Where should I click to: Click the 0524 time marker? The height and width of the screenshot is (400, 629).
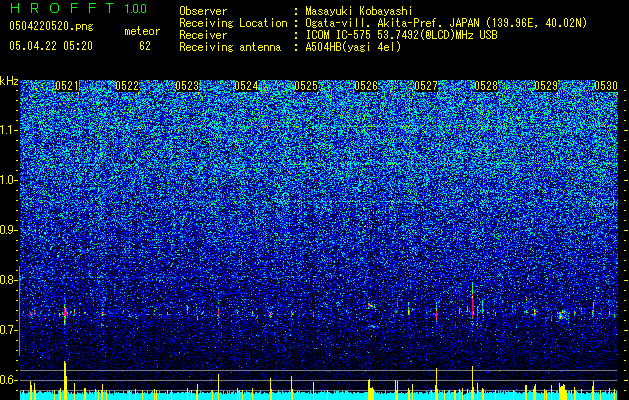(246, 86)
